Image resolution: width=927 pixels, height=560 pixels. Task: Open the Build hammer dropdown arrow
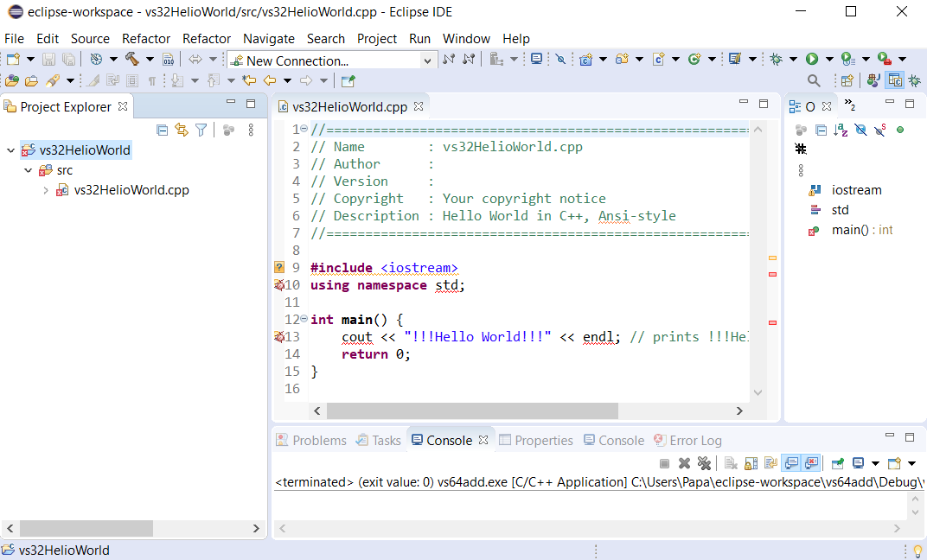tap(150, 59)
